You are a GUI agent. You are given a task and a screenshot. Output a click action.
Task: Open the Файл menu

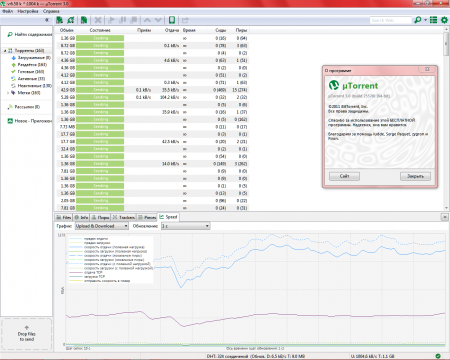pos(8,11)
